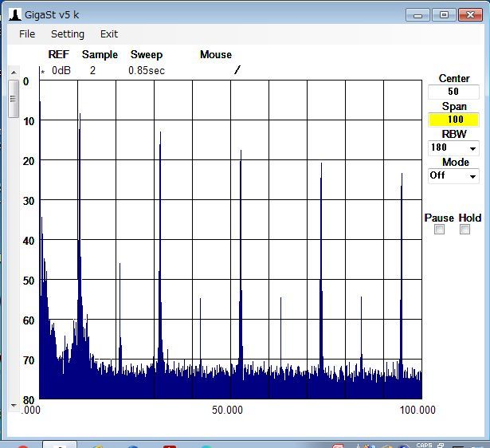Click the 80 dB axis label
This screenshot has width=490, height=448.
coord(29,400)
